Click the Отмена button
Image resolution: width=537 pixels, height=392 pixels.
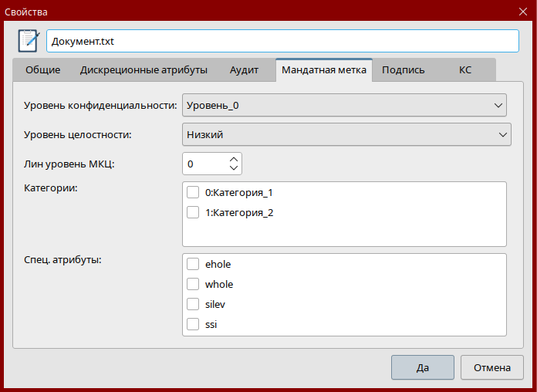click(x=492, y=367)
